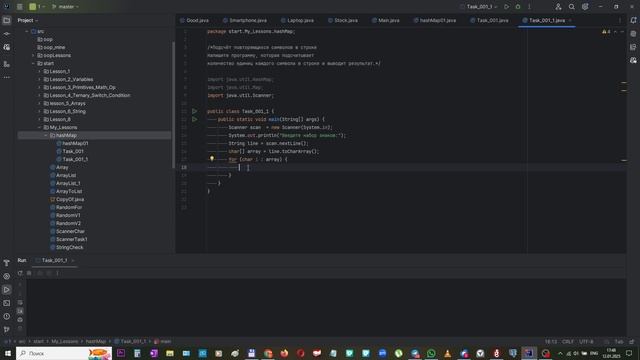Open WhatsApp from the taskbar

pos(431,353)
